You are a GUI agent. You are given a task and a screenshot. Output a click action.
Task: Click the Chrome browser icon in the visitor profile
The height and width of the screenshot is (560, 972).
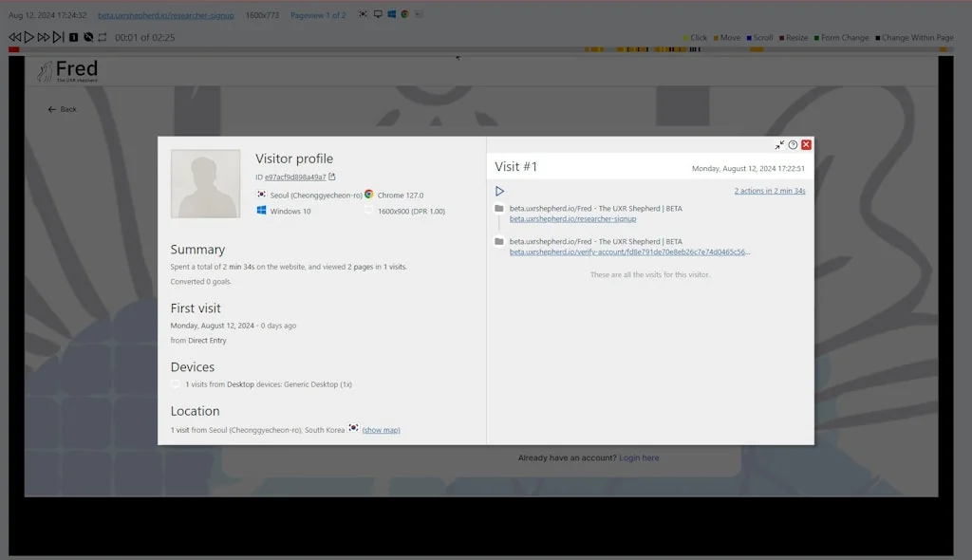[x=368, y=195]
